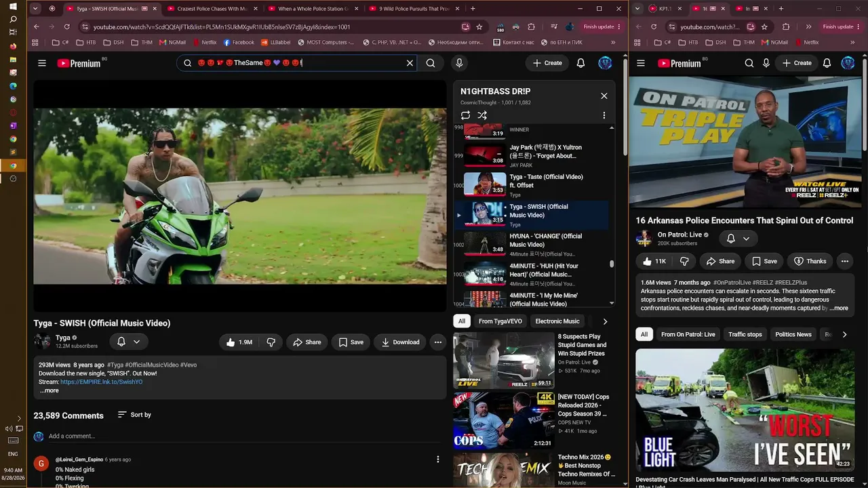868x488 pixels.
Task: Toggle loop playlist in N1GHTBASS DR!P panel
Action: [x=465, y=115]
